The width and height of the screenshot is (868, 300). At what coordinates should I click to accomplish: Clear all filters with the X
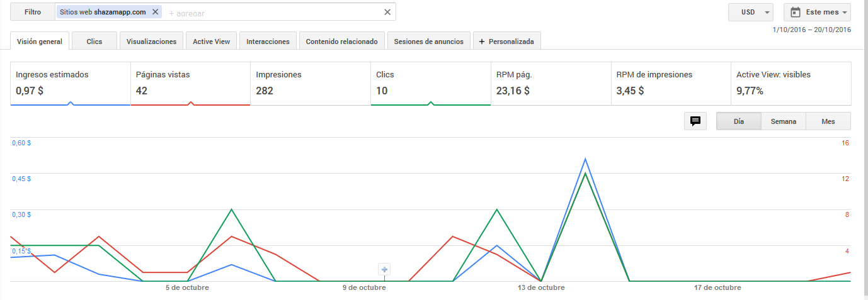click(x=387, y=12)
